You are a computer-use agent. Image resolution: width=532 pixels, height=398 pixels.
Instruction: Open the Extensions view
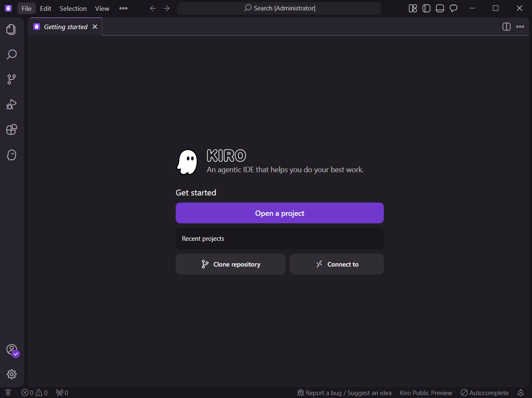(11, 129)
